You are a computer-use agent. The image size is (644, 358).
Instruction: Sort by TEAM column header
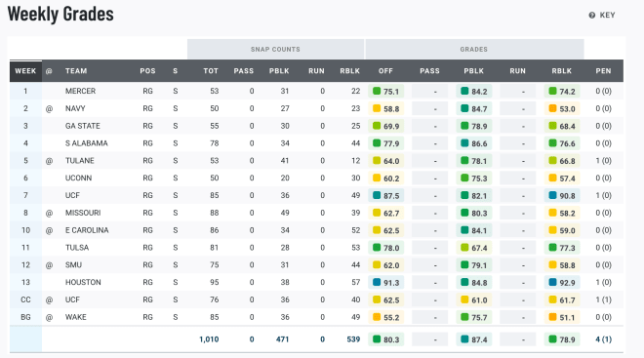point(76,71)
